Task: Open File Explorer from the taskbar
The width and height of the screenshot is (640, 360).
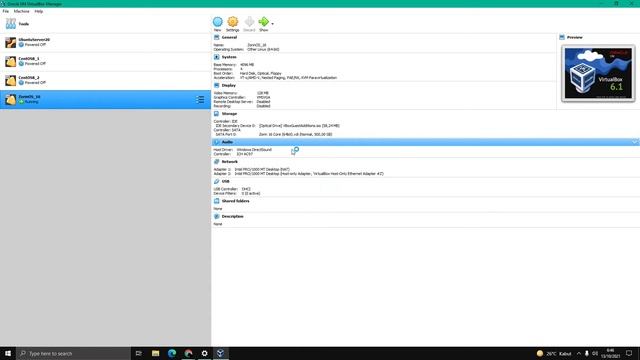Action: pyautogui.click(x=156, y=353)
